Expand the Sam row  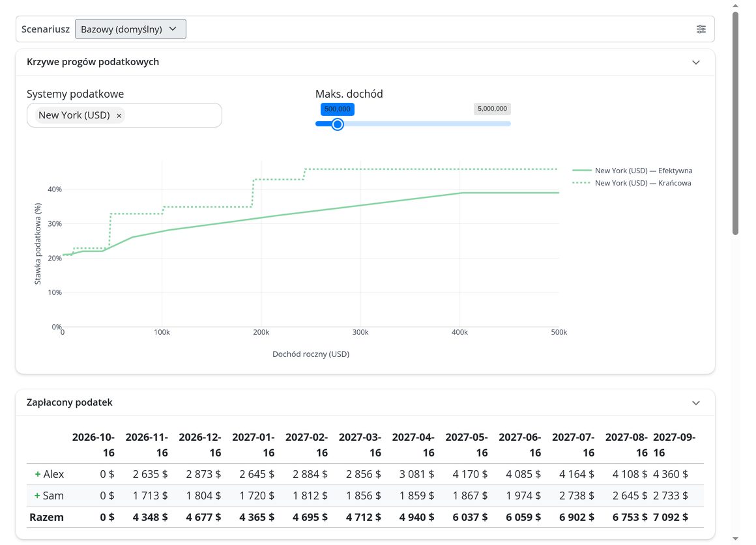(37, 496)
